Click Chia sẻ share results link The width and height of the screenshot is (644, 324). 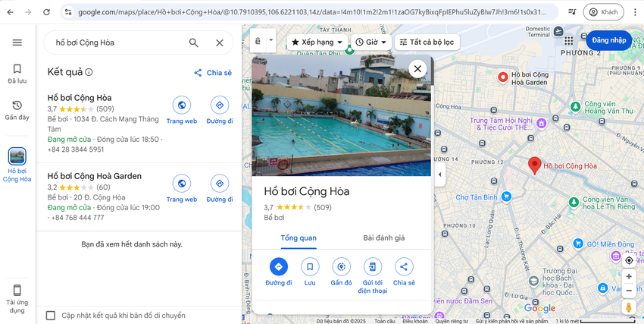coord(213,73)
